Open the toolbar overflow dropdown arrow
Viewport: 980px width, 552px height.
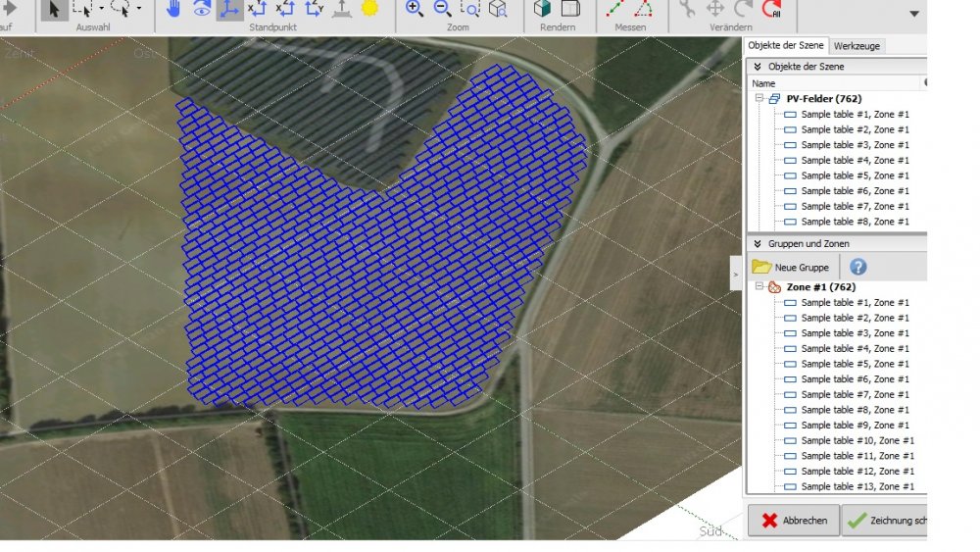(914, 14)
